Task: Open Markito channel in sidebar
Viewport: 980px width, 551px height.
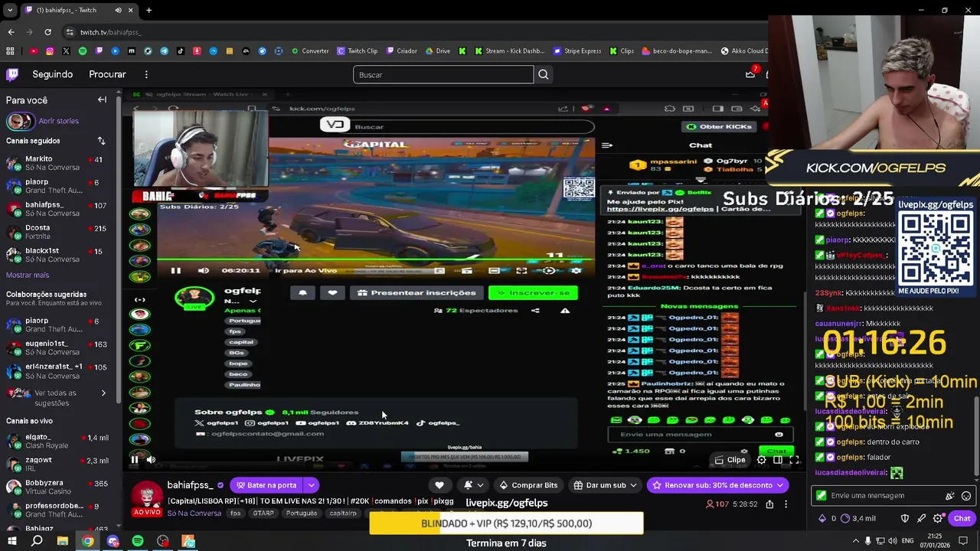Action: click(60, 163)
